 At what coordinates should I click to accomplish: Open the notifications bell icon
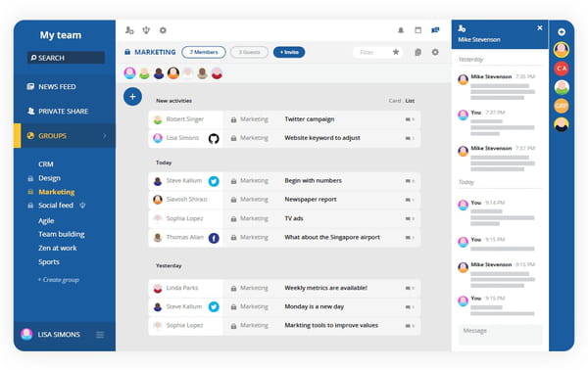[401, 30]
